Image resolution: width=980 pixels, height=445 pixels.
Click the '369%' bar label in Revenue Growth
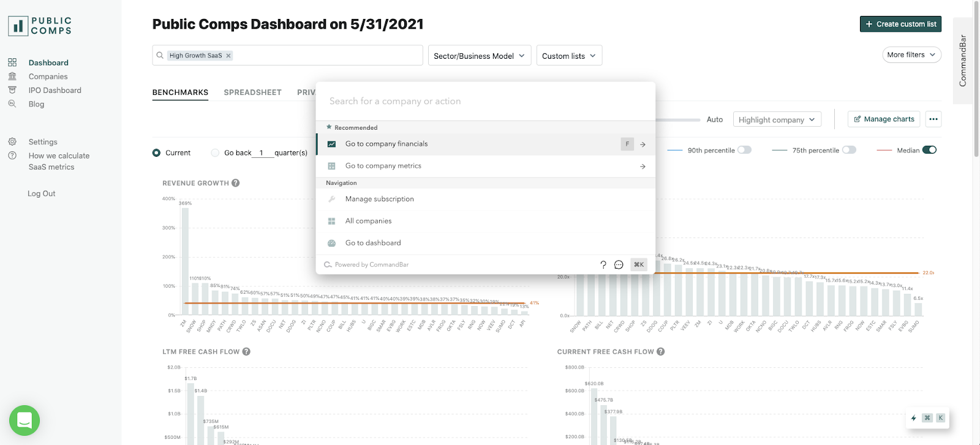[x=185, y=203]
